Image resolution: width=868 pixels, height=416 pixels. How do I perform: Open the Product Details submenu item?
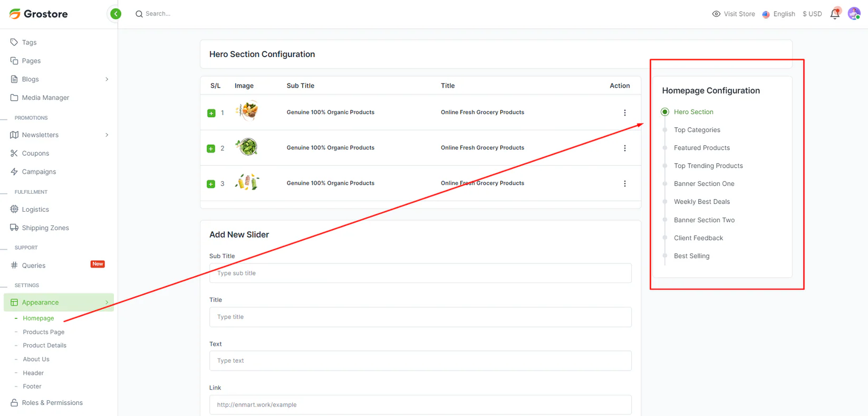click(x=45, y=345)
